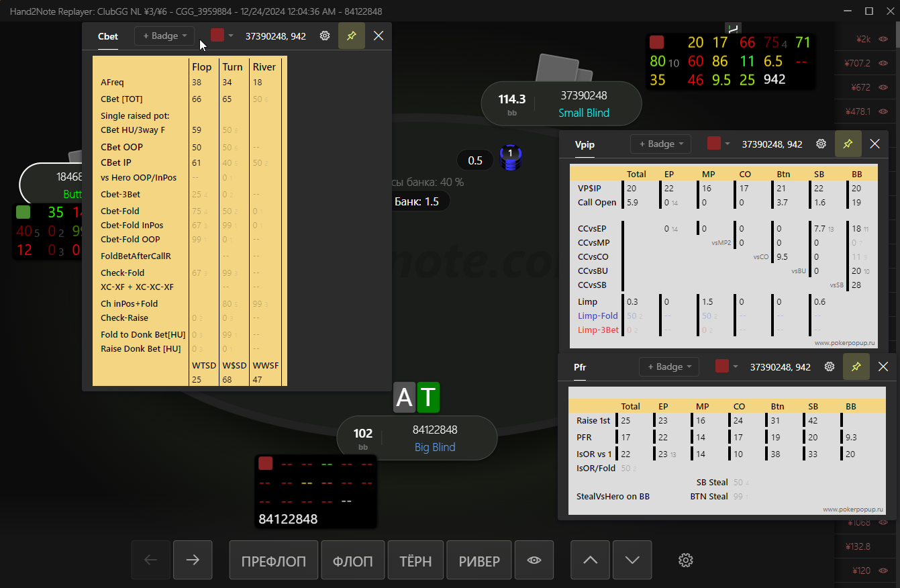
Task: Click red badge square in top-right HUD
Action: pos(656,42)
